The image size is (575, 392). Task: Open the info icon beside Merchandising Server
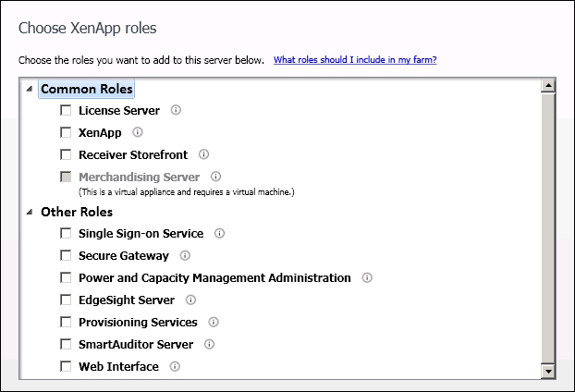click(215, 177)
